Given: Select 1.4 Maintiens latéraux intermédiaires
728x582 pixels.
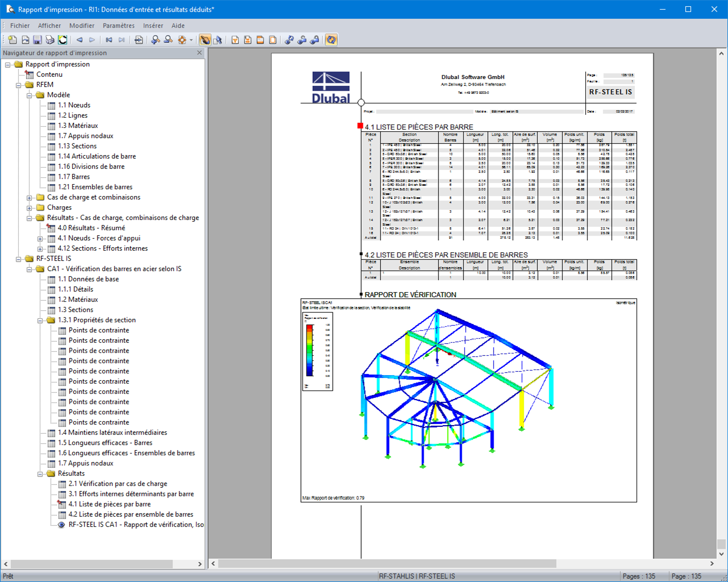Looking at the screenshot, I should coord(112,433).
